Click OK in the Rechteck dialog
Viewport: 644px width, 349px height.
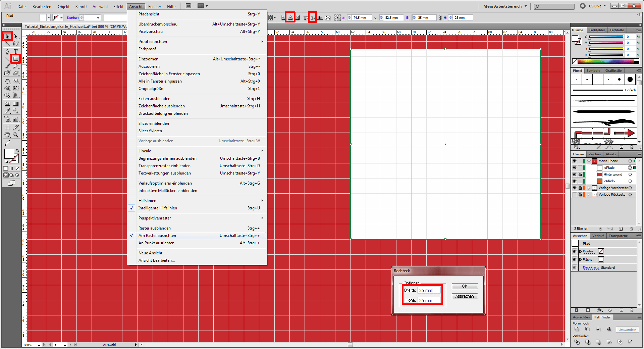465,286
